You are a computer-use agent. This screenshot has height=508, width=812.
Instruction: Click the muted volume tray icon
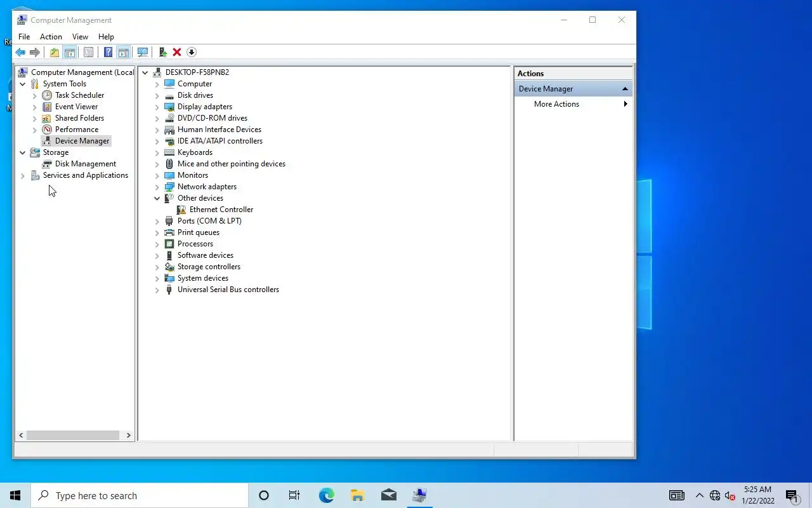coord(730,496)
